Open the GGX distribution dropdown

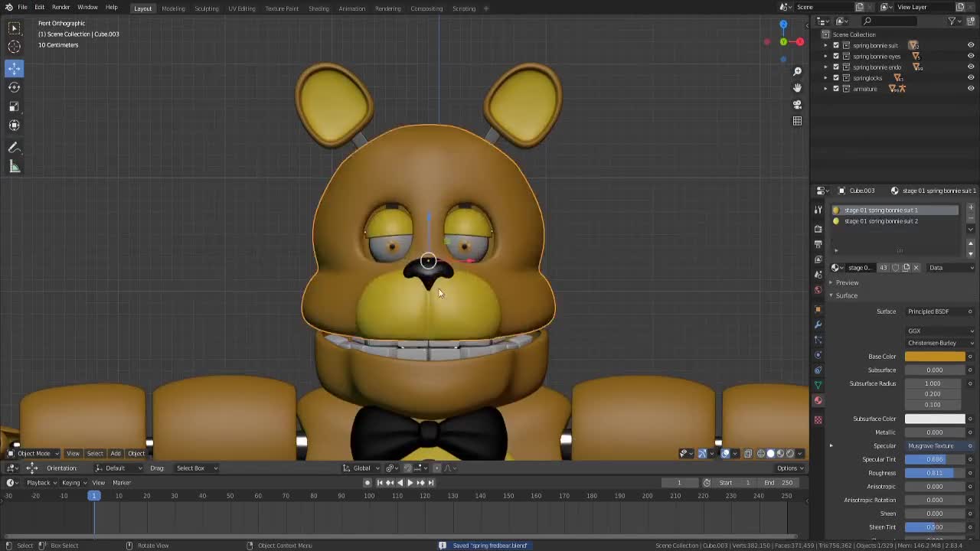coord(939,331)
